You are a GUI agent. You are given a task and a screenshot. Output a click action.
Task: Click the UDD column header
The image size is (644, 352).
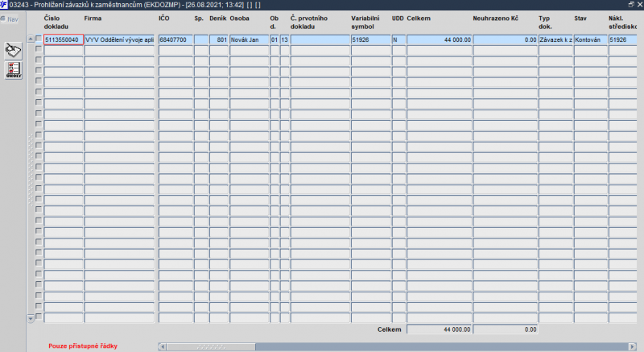(x=398, y=18)
